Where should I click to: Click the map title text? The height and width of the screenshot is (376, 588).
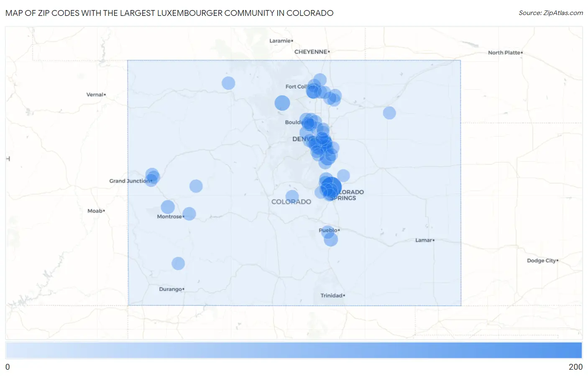click(169, 13)
